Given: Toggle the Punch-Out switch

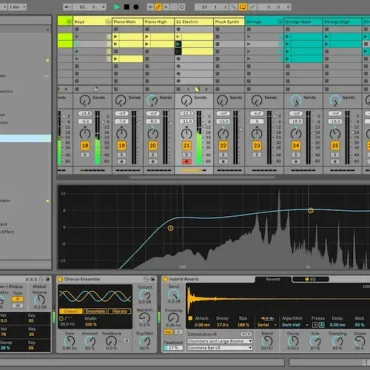Looking at the screenshot, I should 252,7.
